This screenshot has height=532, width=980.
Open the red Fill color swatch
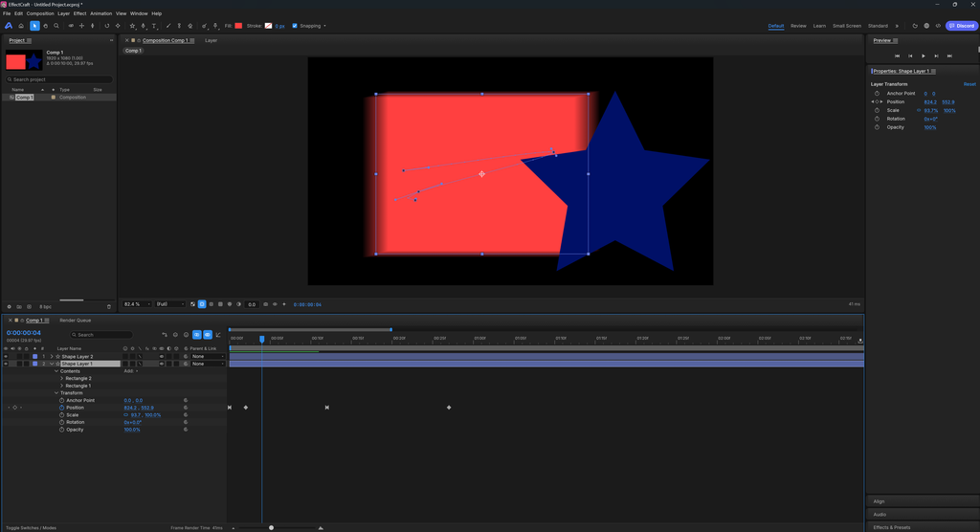tap(238, 26)
